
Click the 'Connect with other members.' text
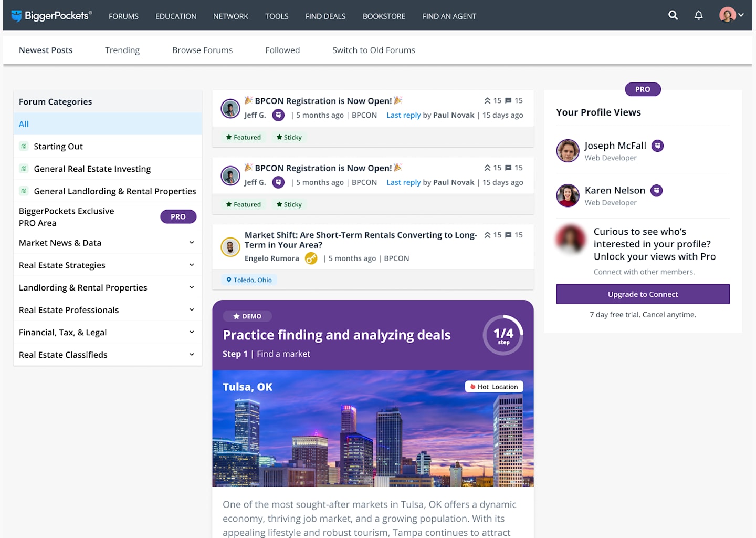coord(644,272)
